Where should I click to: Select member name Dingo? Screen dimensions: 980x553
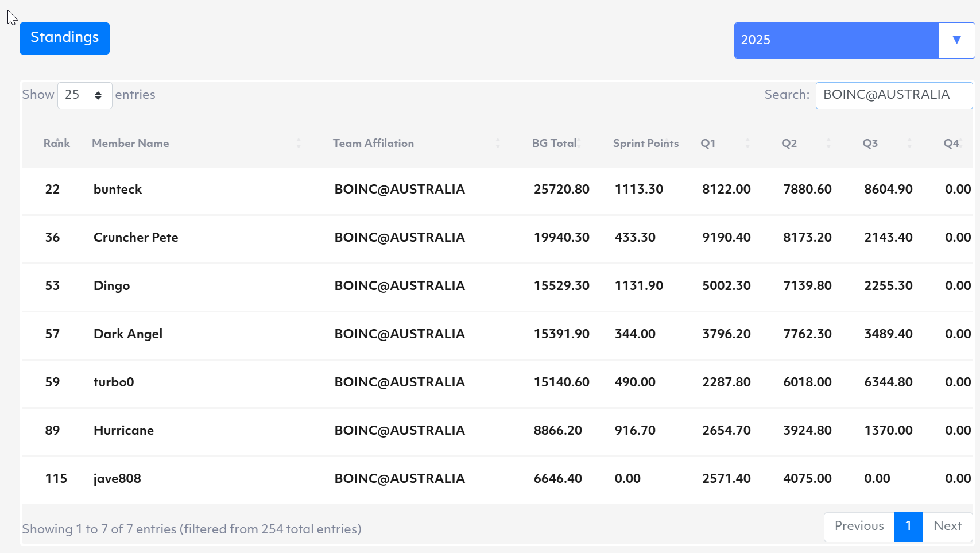coord(112,286)
